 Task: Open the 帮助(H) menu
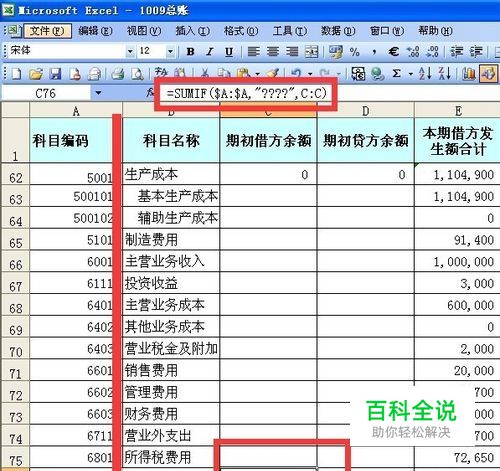(435, 31)
